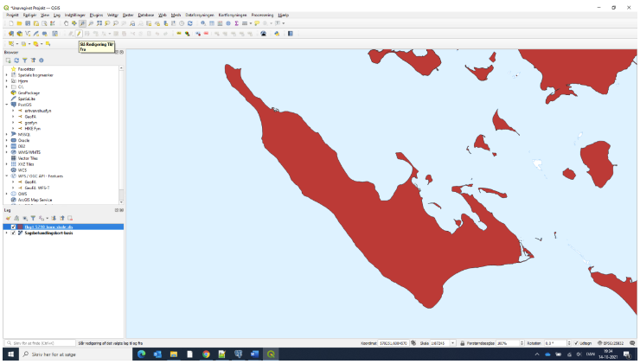Open the Database menu
The image size is (640, 364).
point(146,15)
